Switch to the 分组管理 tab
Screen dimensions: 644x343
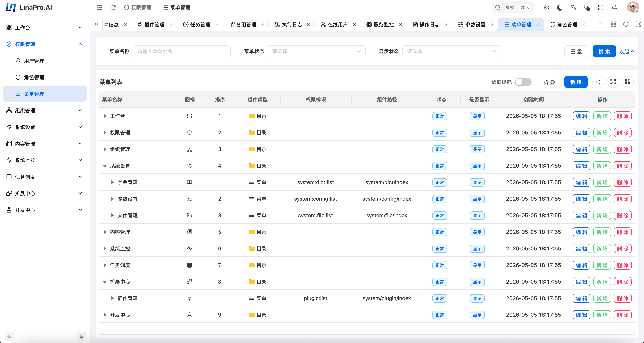pos(243,24)
